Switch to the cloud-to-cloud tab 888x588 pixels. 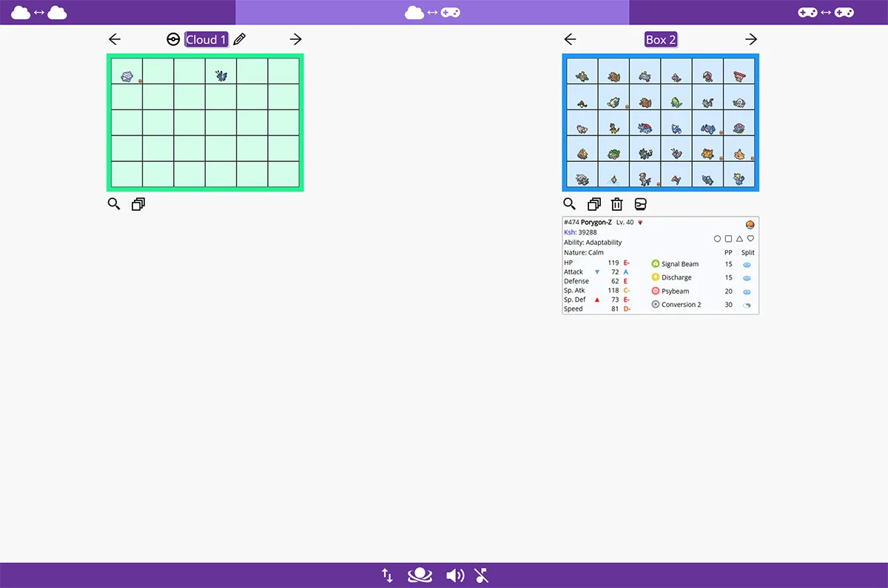coord(39,13)
